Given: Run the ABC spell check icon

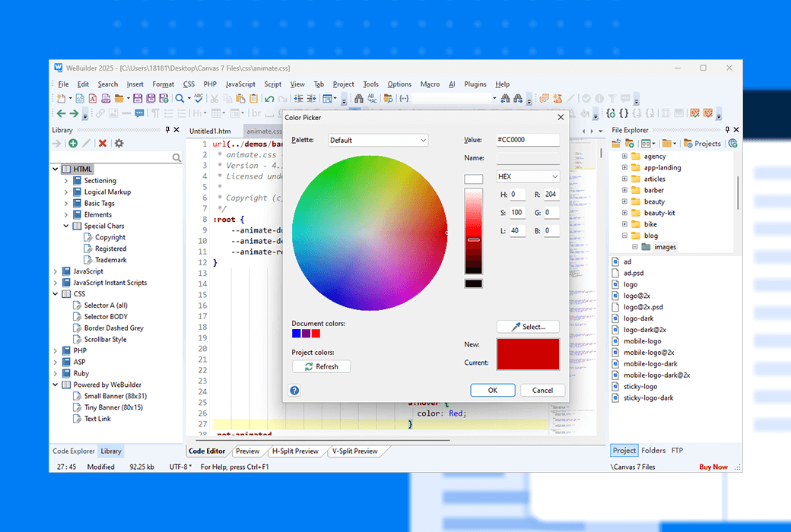Looking at the screenshot, I should pyautogui.click(x=199, y=98).
